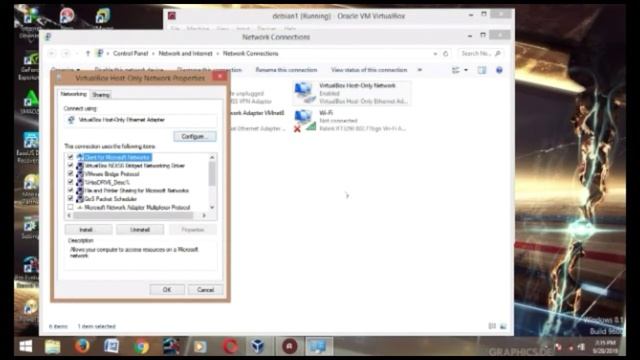
Task: Switch to the Networking tab
Action: tap(73, 94)
